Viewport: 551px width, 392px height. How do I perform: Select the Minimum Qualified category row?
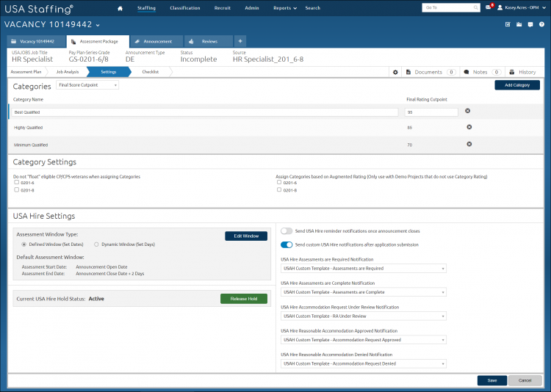[x=275, y=145]
